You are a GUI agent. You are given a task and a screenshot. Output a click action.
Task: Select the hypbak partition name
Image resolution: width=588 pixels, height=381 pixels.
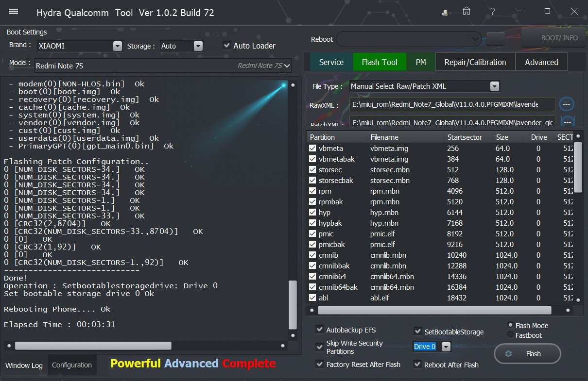point(331,223)
